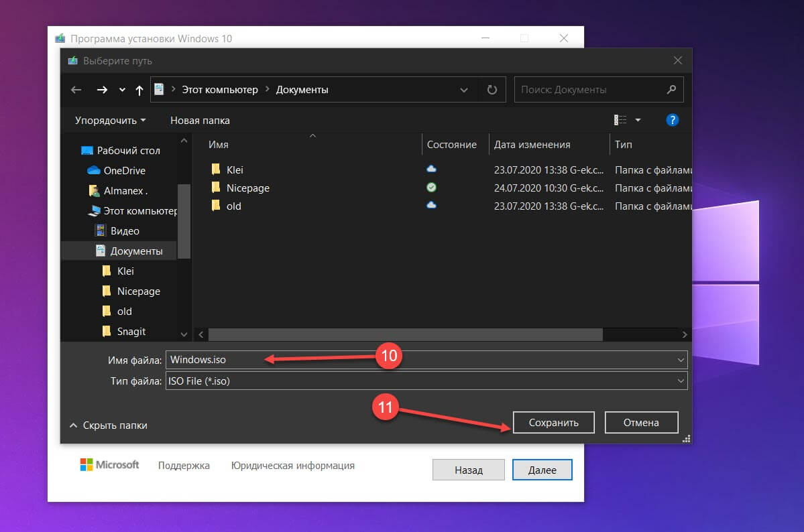
Task: Click horizontal scrollbar right arrow
Action: pos(685,335)
